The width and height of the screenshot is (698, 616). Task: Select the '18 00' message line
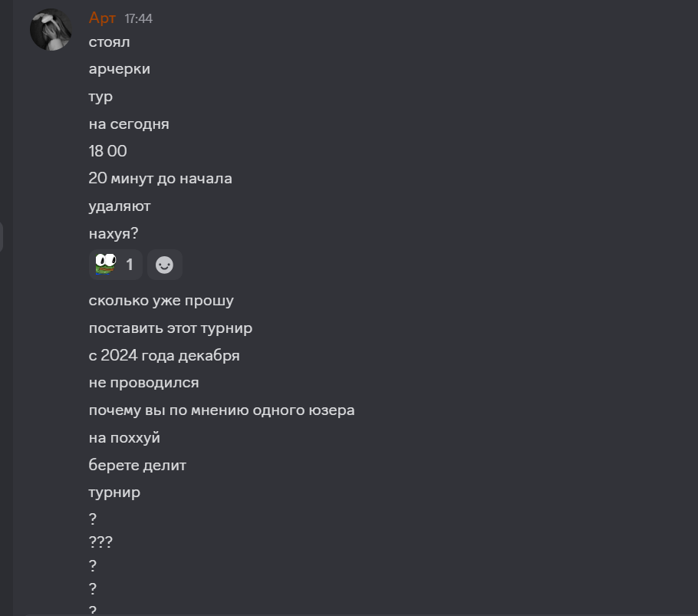[x=107, y=151]
